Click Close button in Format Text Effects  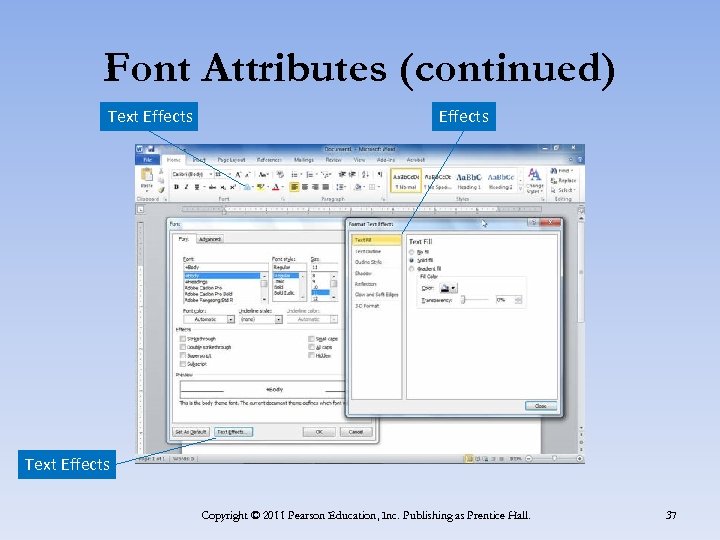point(540,406)
